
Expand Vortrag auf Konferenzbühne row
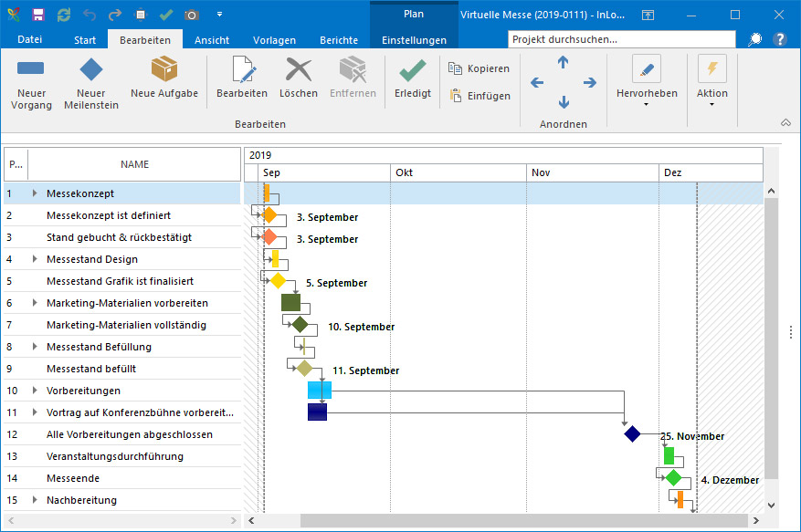(34, 412)
